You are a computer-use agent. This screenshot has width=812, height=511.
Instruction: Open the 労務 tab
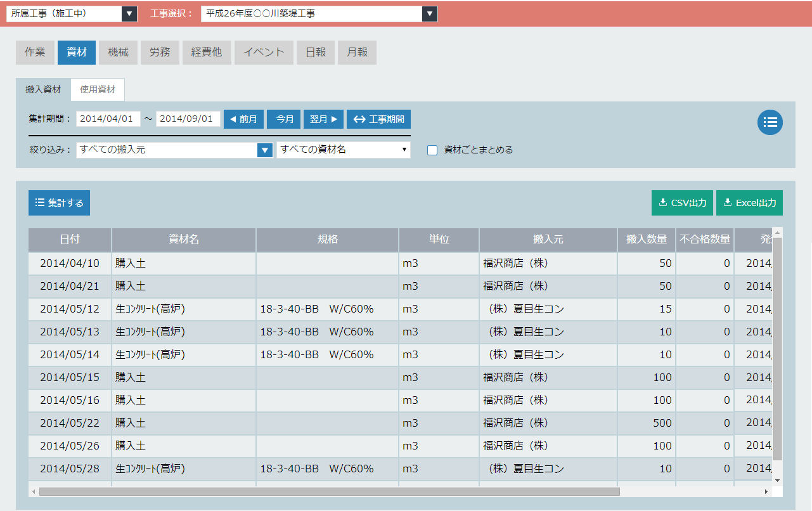pyautogui.click(x=160, y=53)
